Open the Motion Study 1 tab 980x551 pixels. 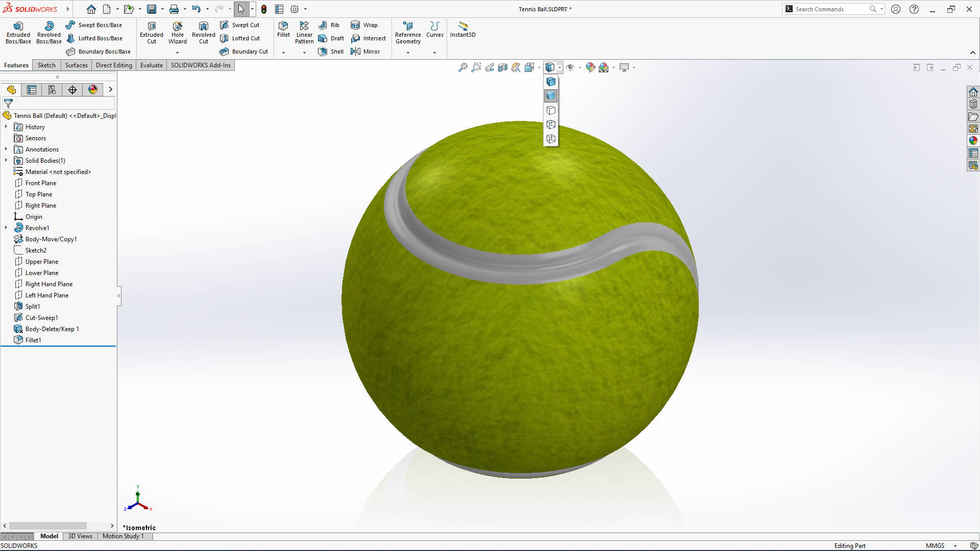click(123, 536)
